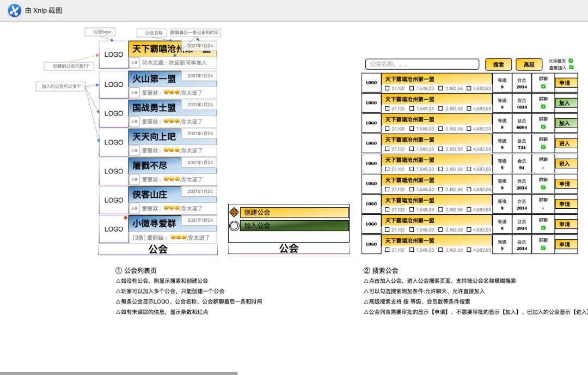This screenshot has width=588, height=375.
Task: Click the horizontal scrollbar at the bottom
Action: [x=119, y=373]
